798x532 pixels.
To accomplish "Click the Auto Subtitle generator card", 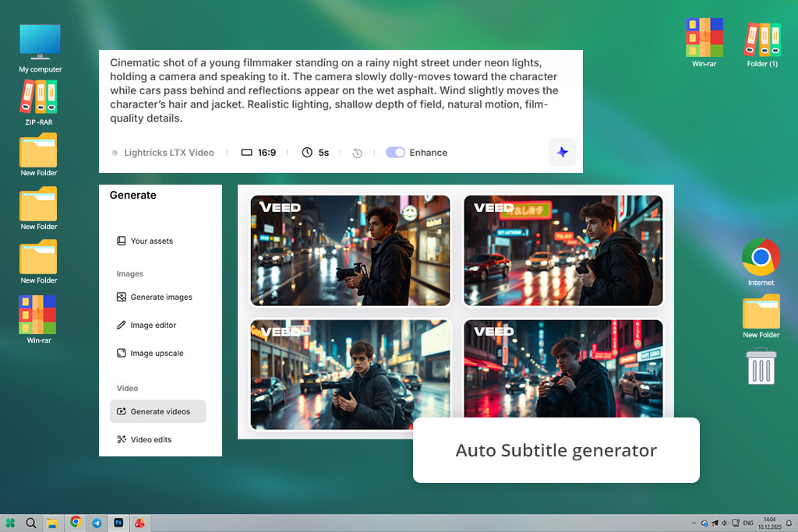I will coord(556,450).
